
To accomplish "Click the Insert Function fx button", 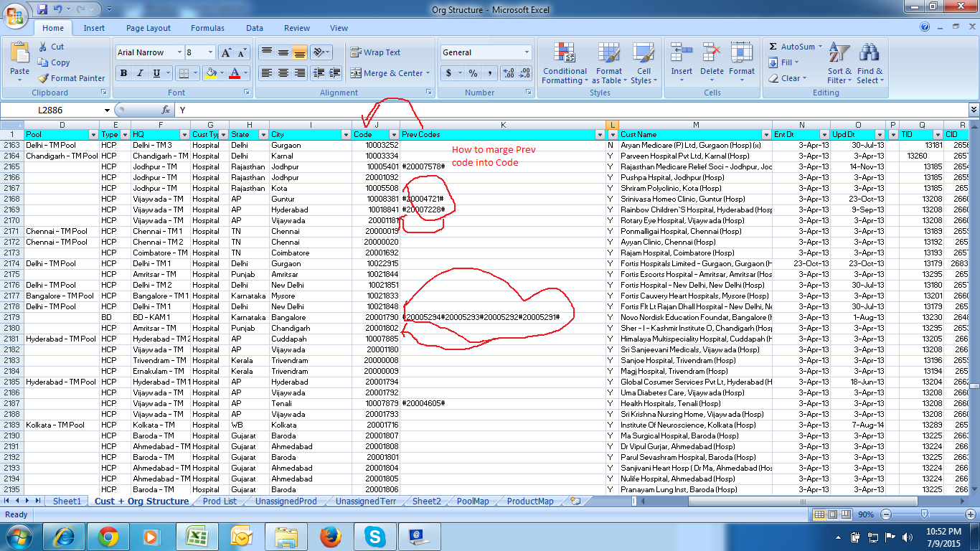I will point(166,110).
